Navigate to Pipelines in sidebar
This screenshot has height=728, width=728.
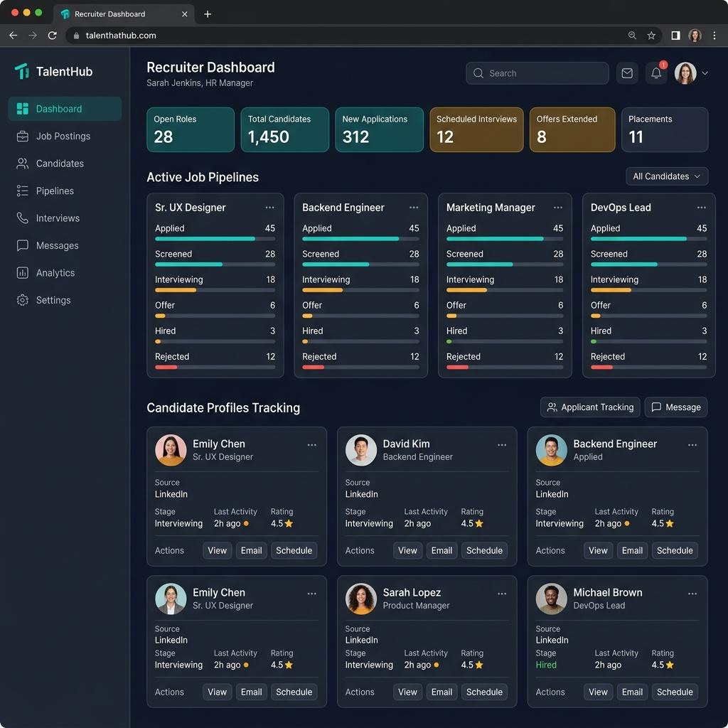65,191
